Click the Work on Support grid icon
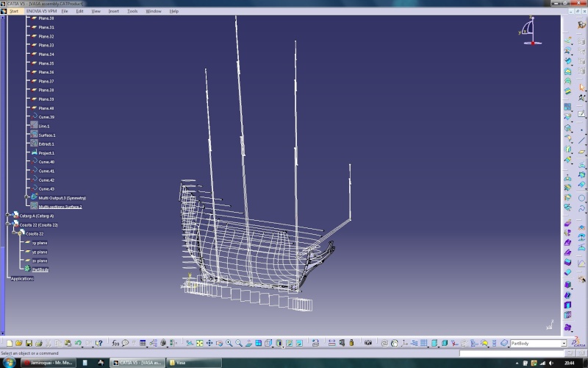This screenshot has height=368, width=588. [424, 343]
